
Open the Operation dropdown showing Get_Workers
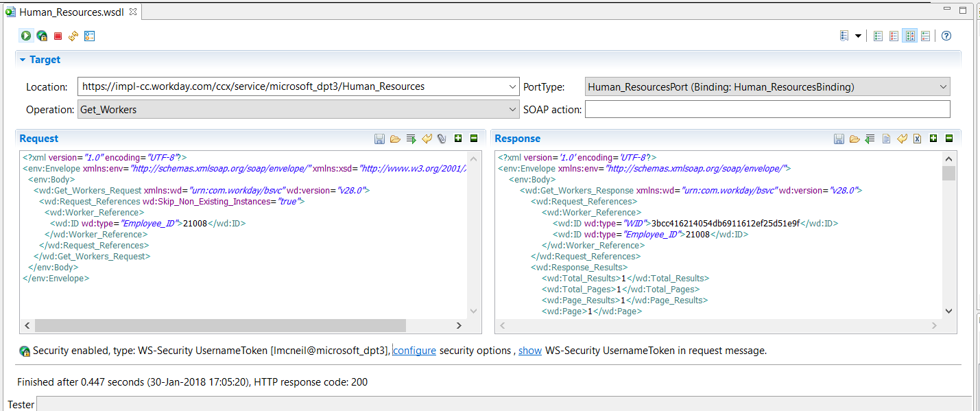tap(512, 108)
